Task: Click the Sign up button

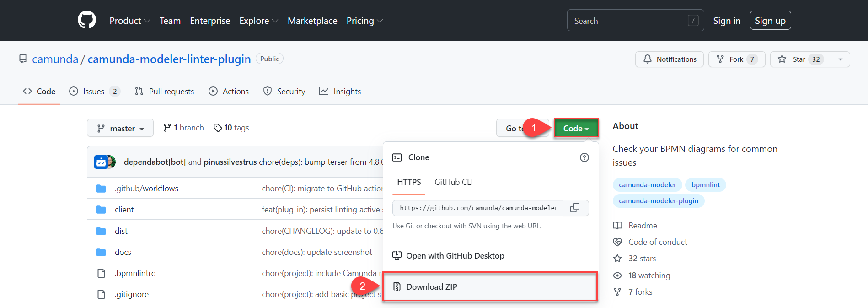Action: point(770,21)
